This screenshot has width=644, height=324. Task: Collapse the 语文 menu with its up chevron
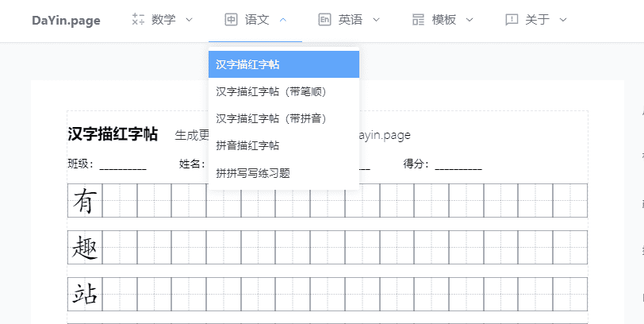(x=283, y=19)
